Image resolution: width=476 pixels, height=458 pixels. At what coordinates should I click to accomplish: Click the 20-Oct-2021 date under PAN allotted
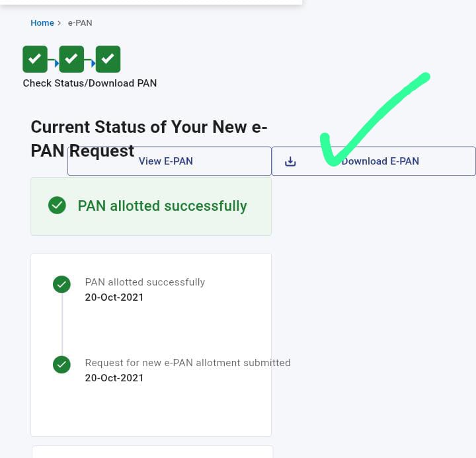[x=114, y=297]
